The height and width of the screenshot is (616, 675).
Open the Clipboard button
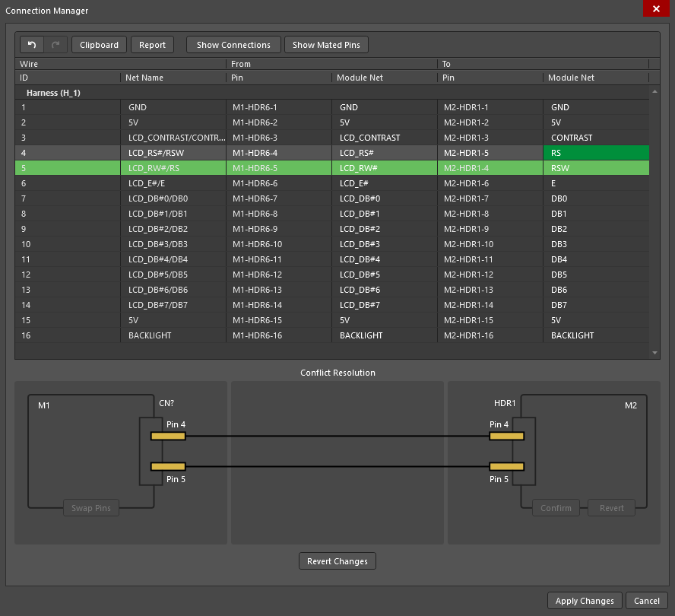pyautogui.click(x=100, y=45)
